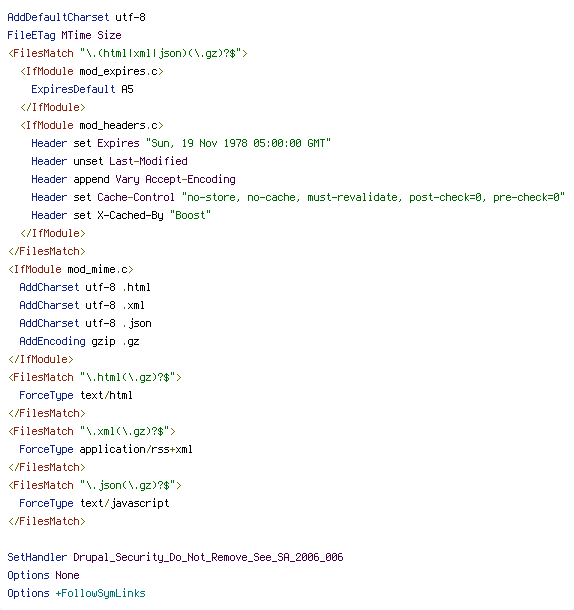Click the 'application/rss+xml' type value
This screenshot has height=610, width=574.
click(x=136, y=449)
